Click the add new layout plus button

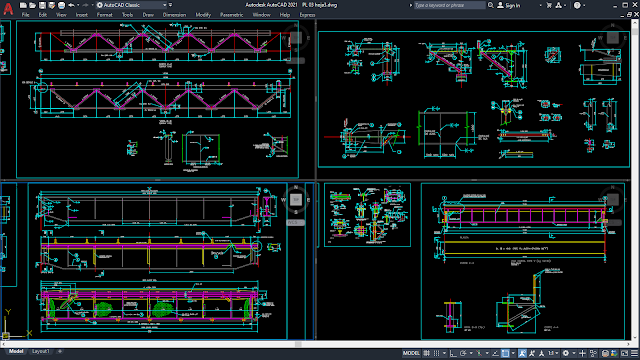[60, 351]
